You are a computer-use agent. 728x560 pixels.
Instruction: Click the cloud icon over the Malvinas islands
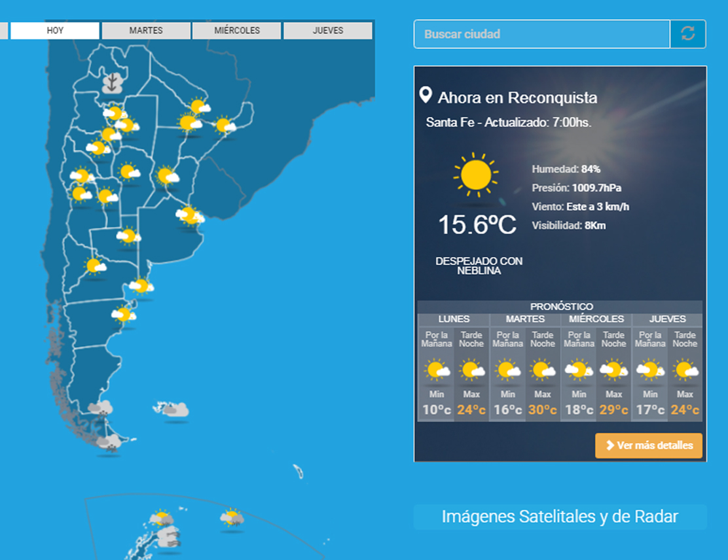pos(175,410)
